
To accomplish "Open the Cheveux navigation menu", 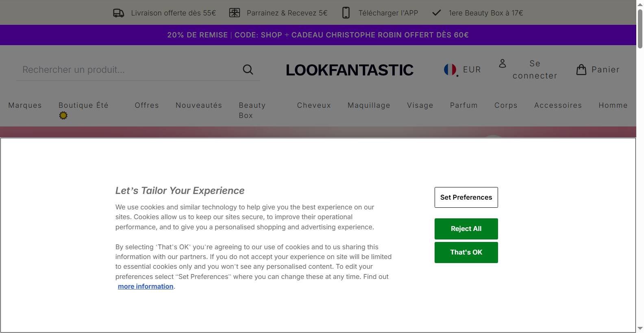I will [314, 105].
